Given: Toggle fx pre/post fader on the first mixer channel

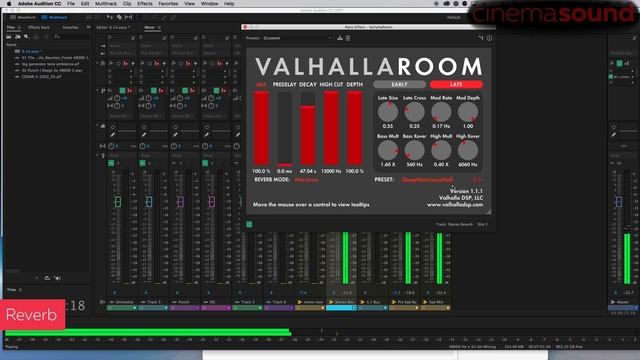Looking at the screenshot, I should tap(126, 64).
